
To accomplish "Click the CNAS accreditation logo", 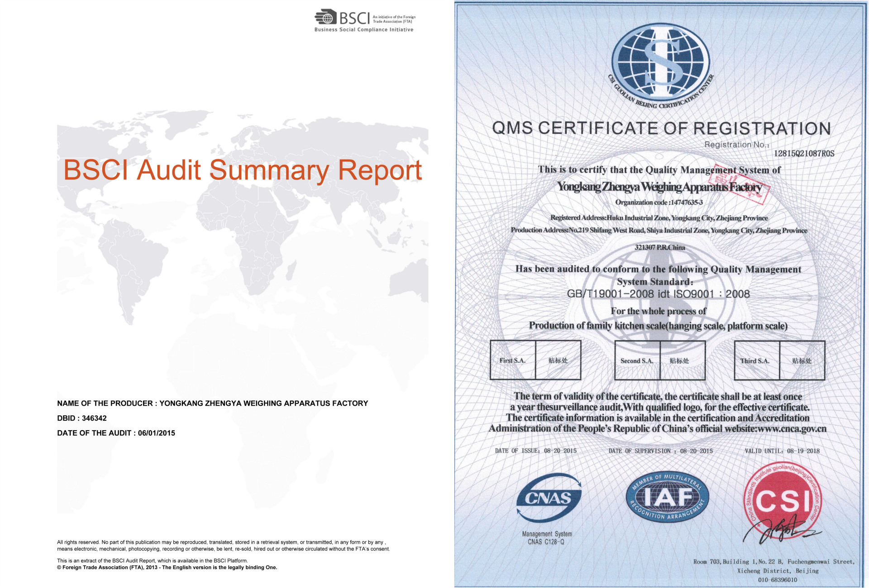I will (549, 498).
